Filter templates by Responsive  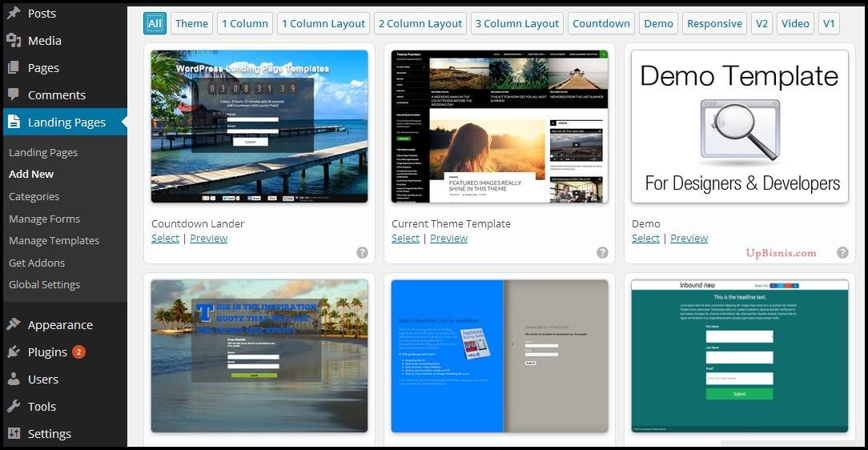(714, 23)
